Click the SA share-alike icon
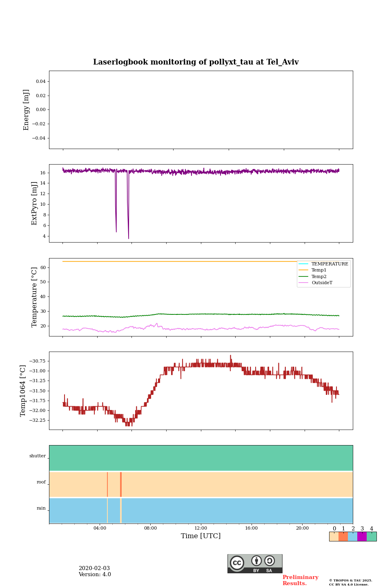The width and height of the screenshot is (392, 588). pos(269,561)
